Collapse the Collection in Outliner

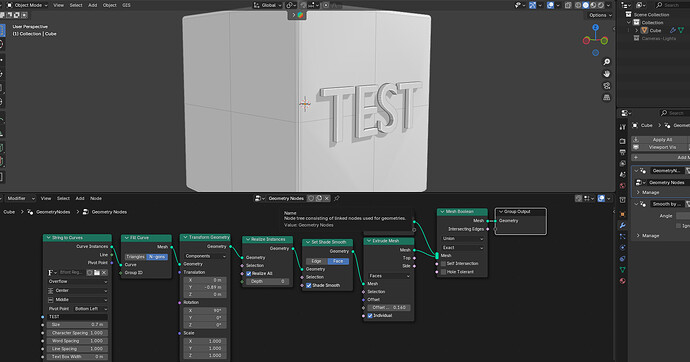coord(629,22)
